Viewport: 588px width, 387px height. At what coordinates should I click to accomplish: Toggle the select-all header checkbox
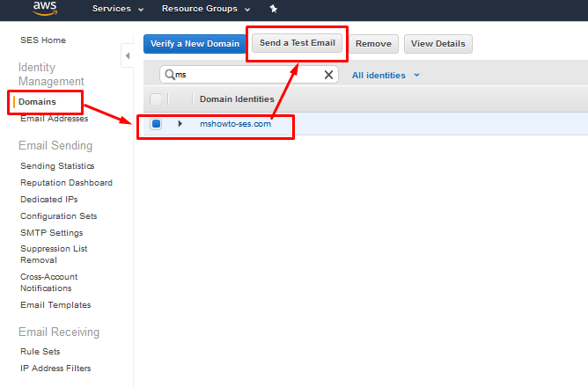[x=156, y=99]
